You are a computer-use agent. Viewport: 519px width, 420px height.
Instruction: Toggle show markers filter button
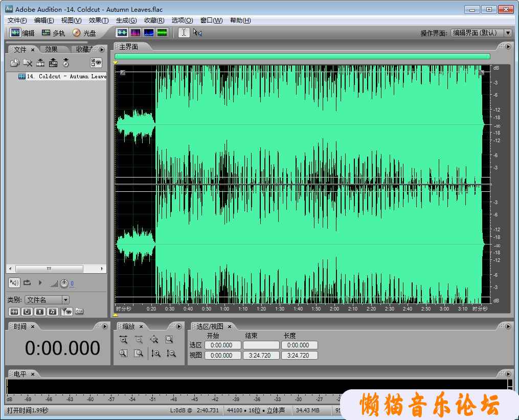pos(67,312)
